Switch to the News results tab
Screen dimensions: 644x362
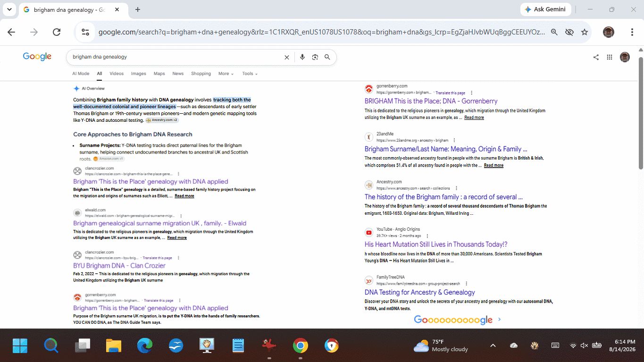pyautogui.click(x=178, y=74)
